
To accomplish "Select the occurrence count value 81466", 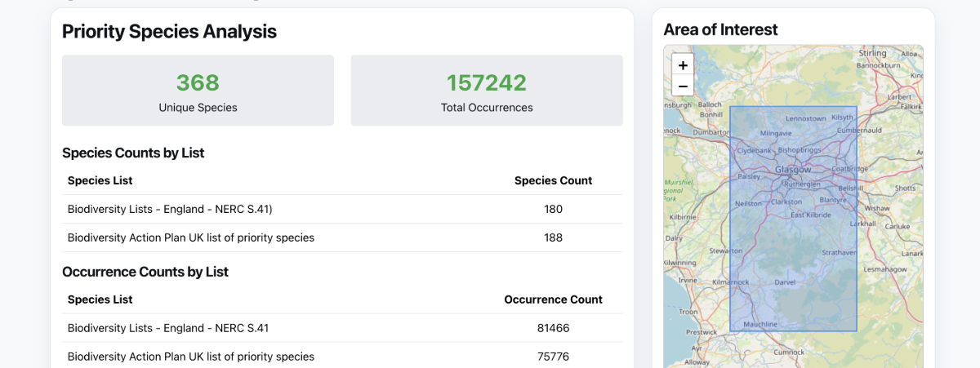I will pyautogui.click(x=553, y=328).
